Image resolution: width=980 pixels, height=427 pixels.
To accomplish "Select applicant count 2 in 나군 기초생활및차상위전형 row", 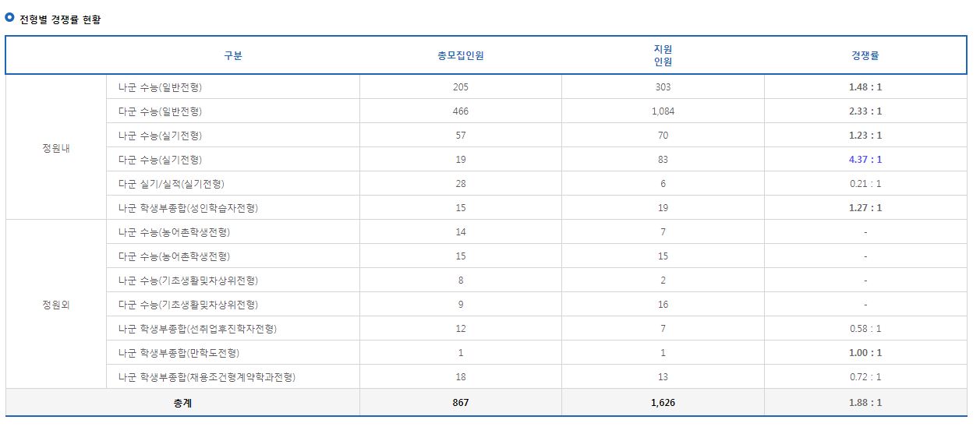I will tap(663, 281).
